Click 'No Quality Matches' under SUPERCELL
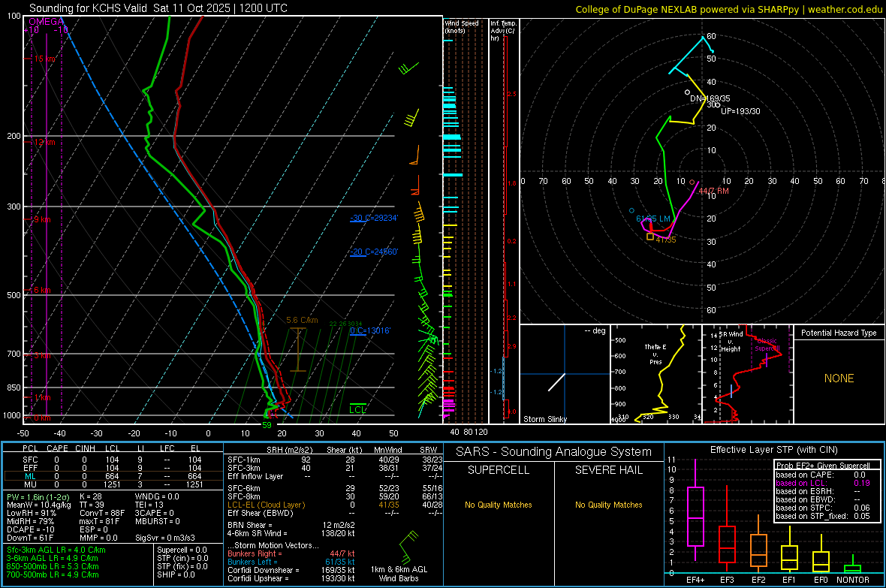 [x=499, y=505]
